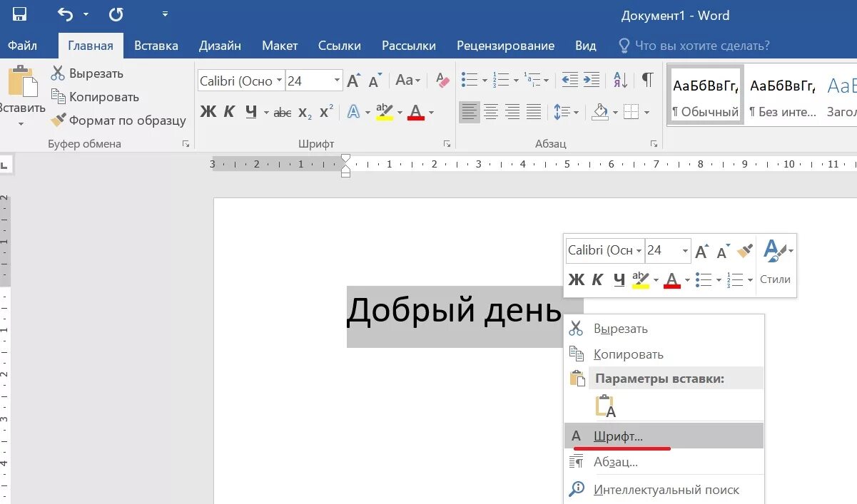Sort text with the А-Я icon

point(621,79)
